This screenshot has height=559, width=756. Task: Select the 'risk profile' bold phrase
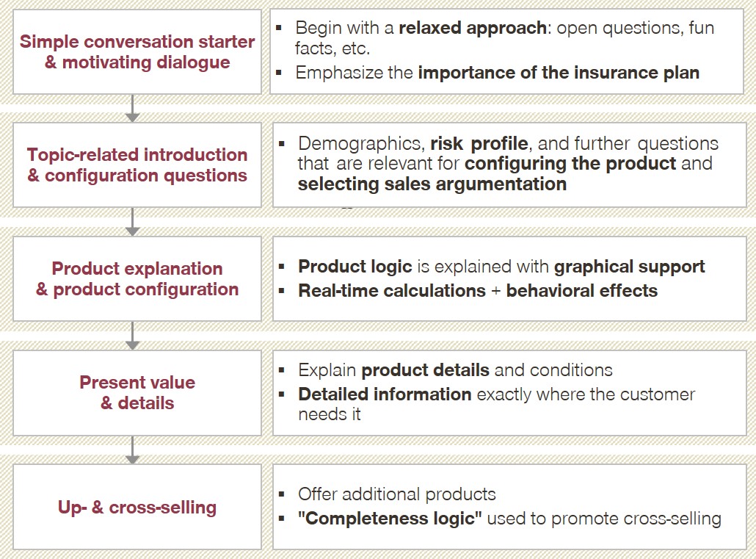pos(479,143)
